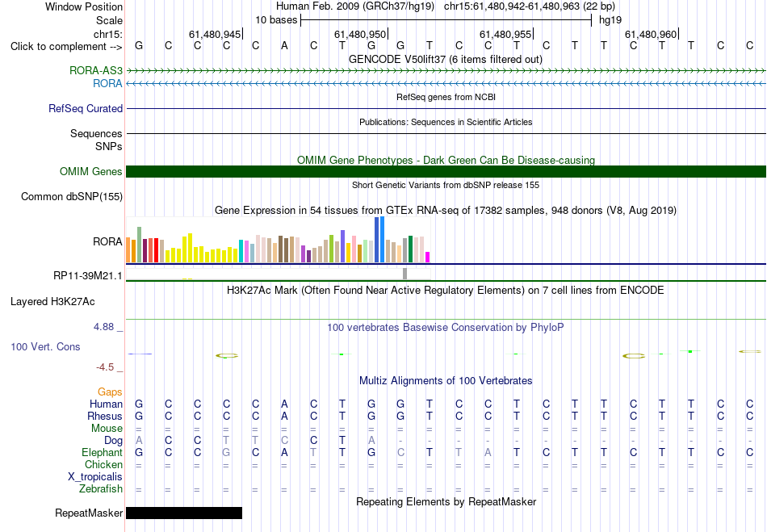Select the Layered H3K27Ac track label
Screen dimensions: 767x532
click(52, 302)
